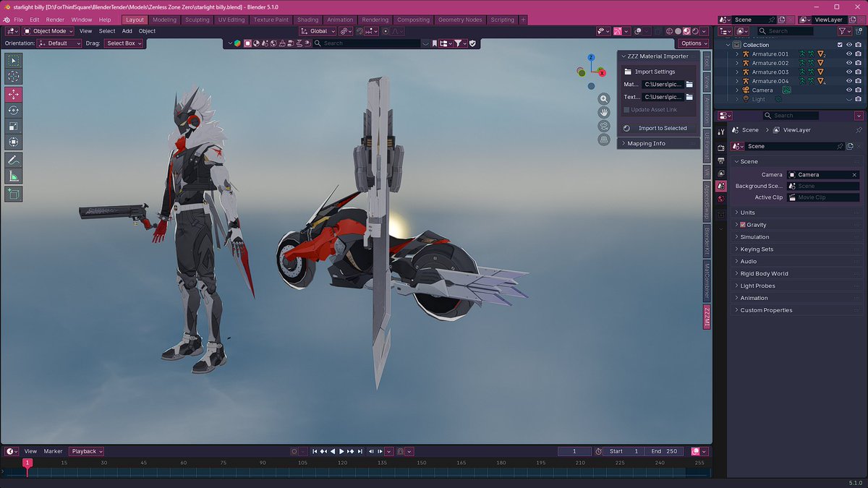Image resolution: width=868 pixels, height=488 pixels.
Task: Open the Object Mode dropdown
Action: pos(48,32)
